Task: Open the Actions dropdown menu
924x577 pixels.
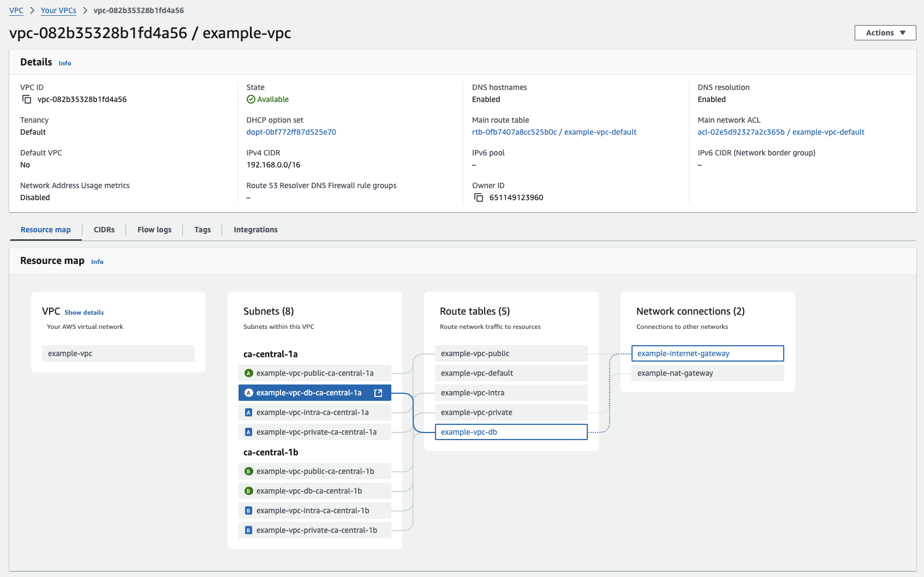Action: point(884,33)
